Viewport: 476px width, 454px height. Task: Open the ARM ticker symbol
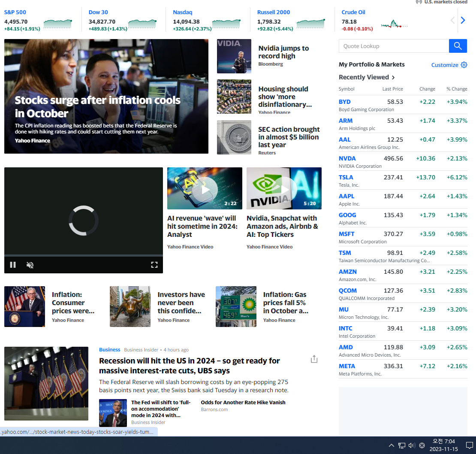[346, 121]
